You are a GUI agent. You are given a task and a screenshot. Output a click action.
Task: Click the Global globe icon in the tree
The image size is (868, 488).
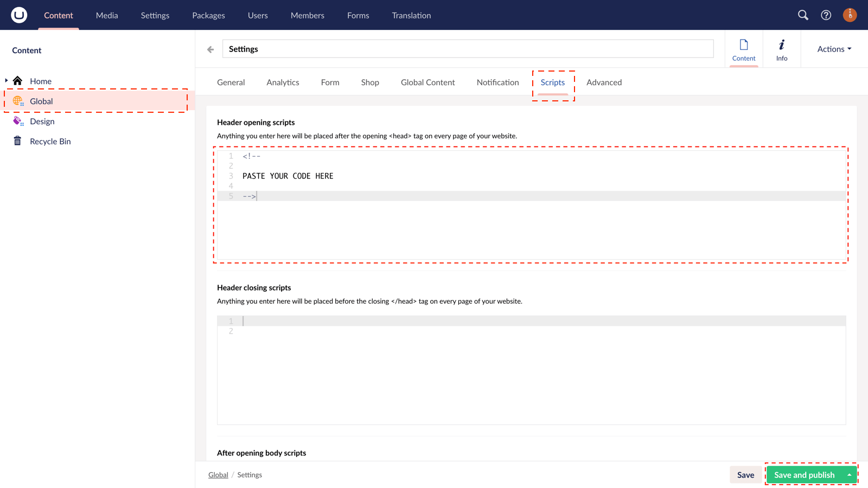17,101
